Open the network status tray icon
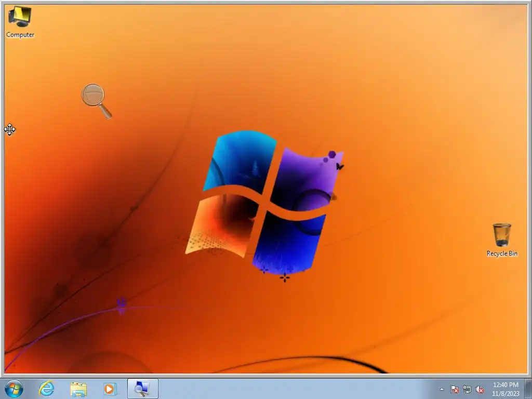Screen dimensions: 532x399 click(467, 389)
